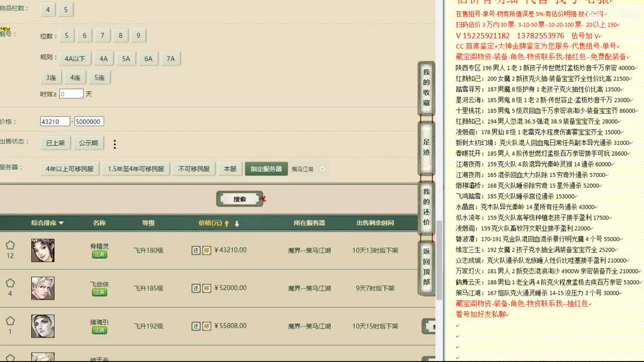
Task: Open 我的收藏 side tab
Action: click(x=426, y=87)
